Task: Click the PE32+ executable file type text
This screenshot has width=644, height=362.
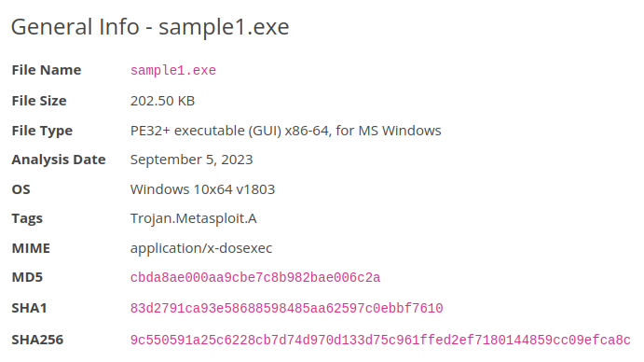Action: coord(285,131)
